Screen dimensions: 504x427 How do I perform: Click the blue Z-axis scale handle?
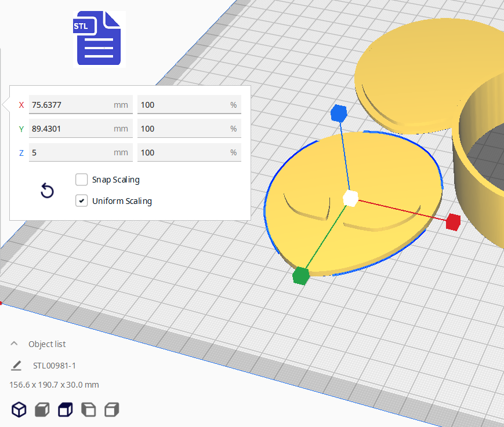tap(338, 113)
